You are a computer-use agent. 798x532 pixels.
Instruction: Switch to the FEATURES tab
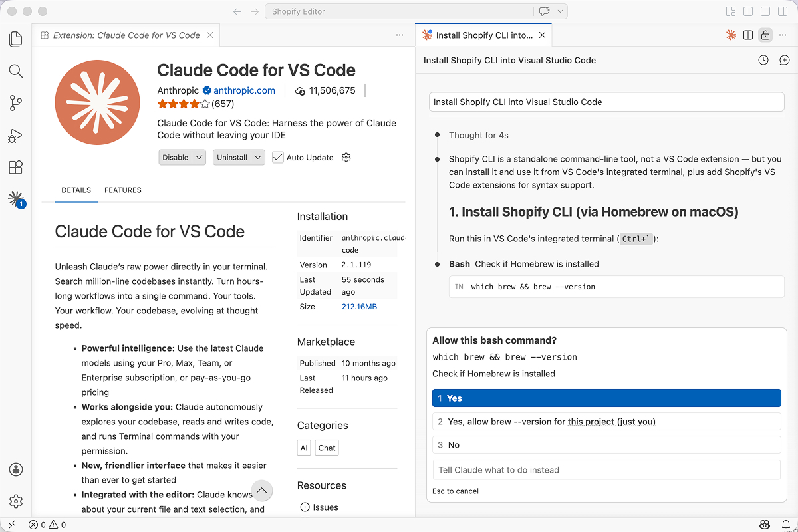[x=122, y=190]
